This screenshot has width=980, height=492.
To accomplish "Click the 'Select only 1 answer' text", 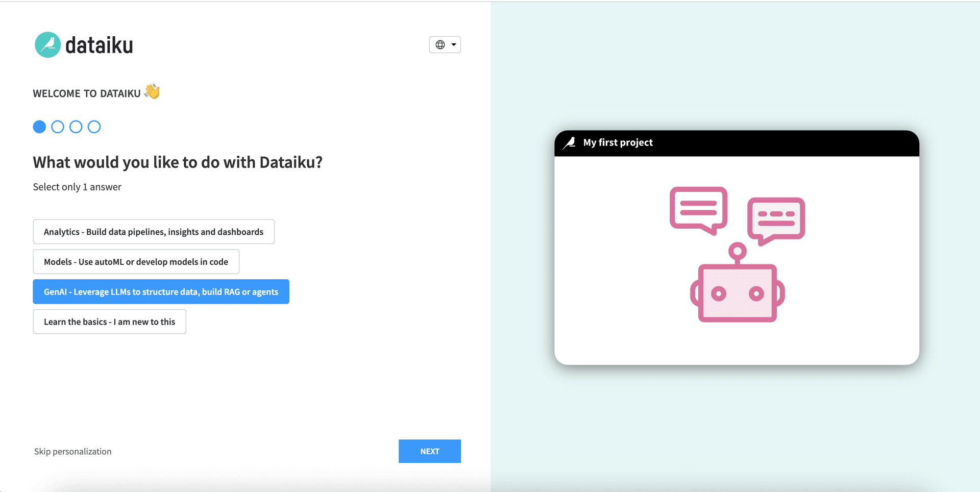I will (77, 187).
